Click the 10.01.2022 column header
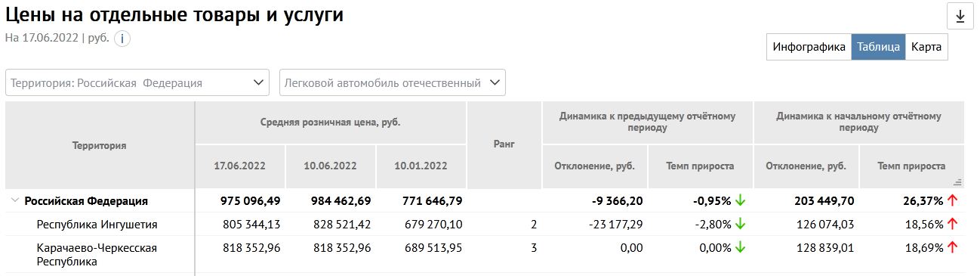 421,166
